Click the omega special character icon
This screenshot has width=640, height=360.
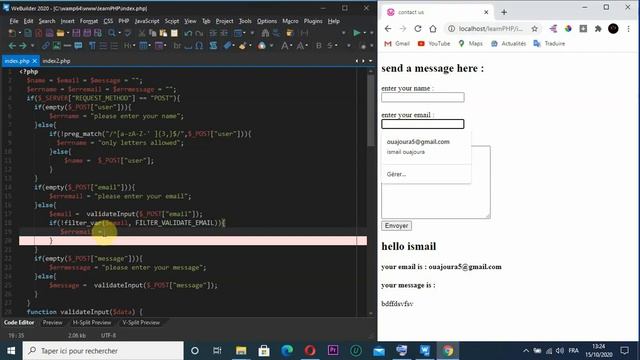click(199, 46)
